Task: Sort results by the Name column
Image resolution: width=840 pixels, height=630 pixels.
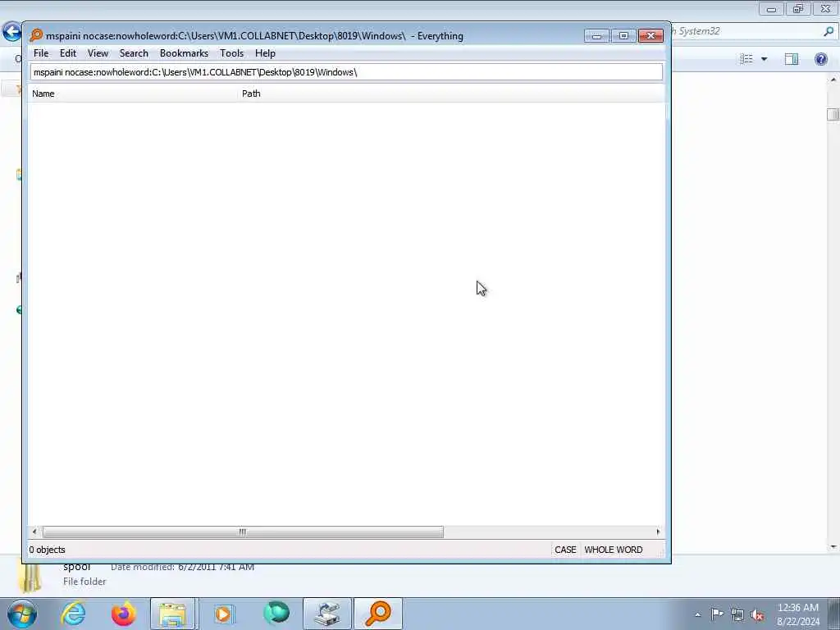Action: 132,94
